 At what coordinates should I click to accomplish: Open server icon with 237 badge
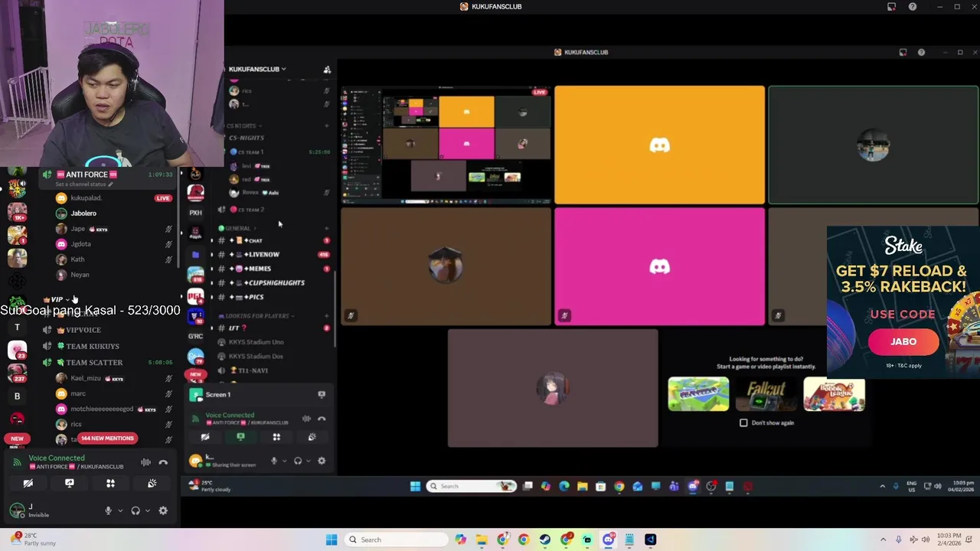(17, 373)
